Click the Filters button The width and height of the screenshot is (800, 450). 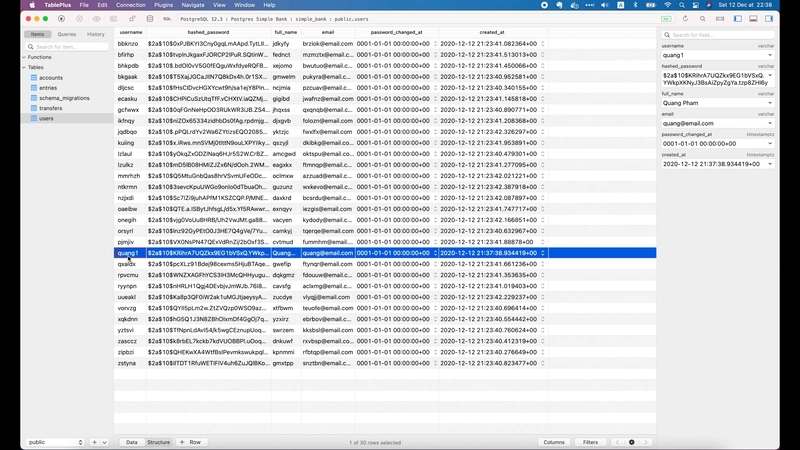tap(591, 442)
